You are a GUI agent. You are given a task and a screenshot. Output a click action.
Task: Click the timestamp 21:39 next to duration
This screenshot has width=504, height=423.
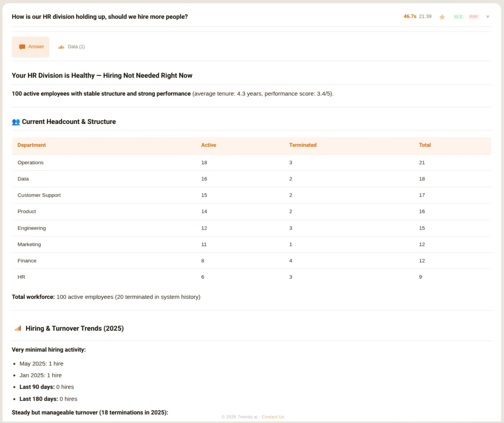click(425, 16)
